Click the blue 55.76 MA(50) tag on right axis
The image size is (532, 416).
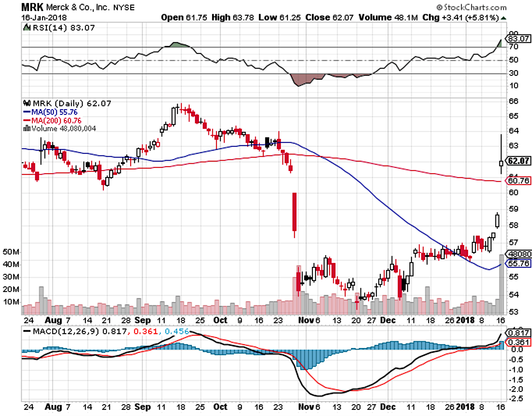[518, 263]
